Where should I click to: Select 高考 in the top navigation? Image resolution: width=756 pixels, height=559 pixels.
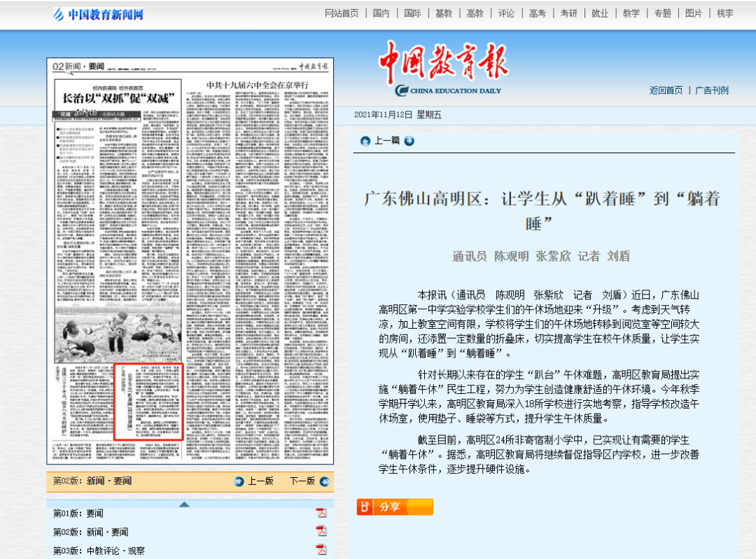click(538, 13)
